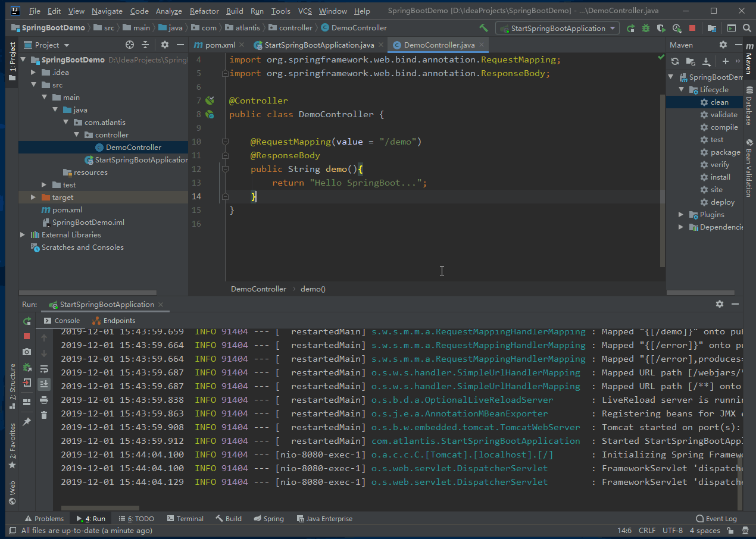
Task: Toggle scroll to end in console
Action: [x=44, y=384]
